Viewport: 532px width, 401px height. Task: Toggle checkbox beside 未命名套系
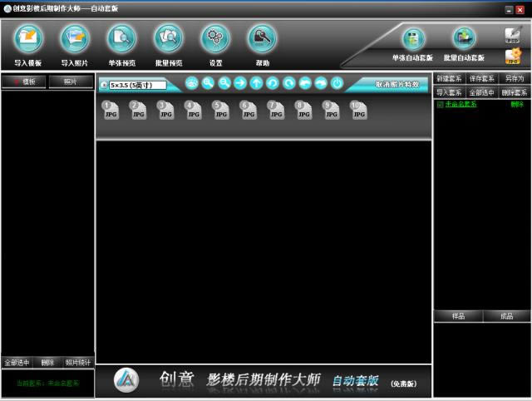click(440, 104)
